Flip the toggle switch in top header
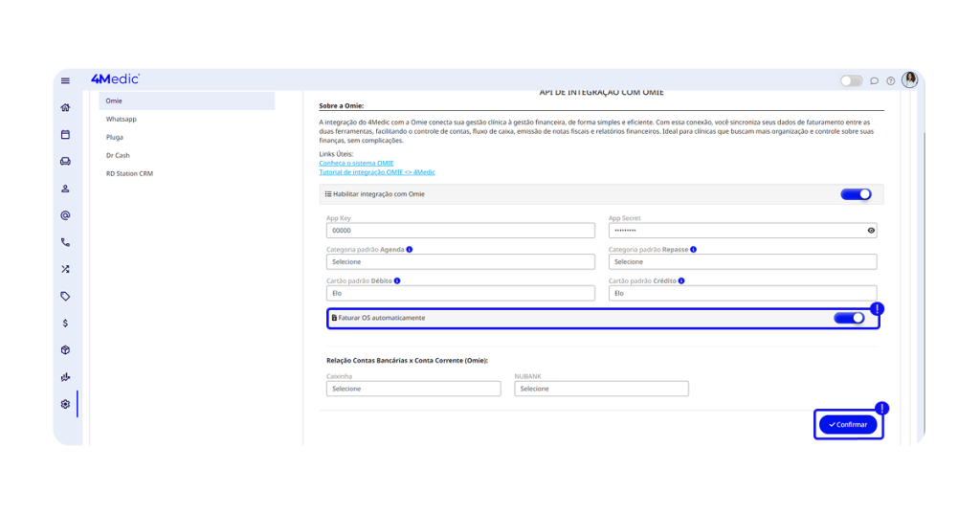This screenshot has width=980, height=514. coord(851,80)
